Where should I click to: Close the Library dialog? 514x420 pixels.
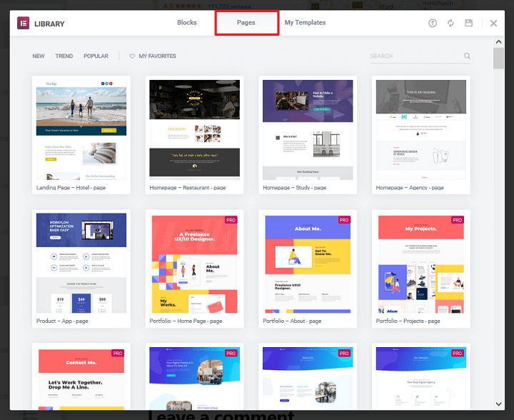[x=494, y=24]
